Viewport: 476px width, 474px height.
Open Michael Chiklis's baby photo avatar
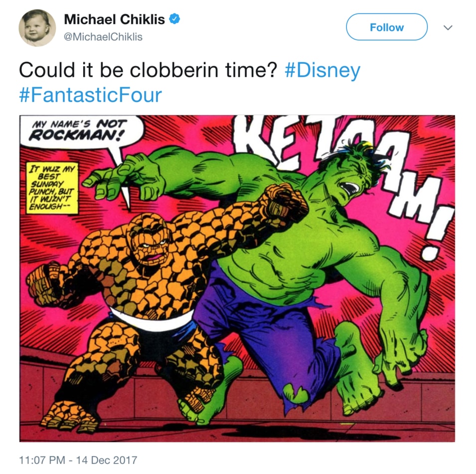coord(37,28)
